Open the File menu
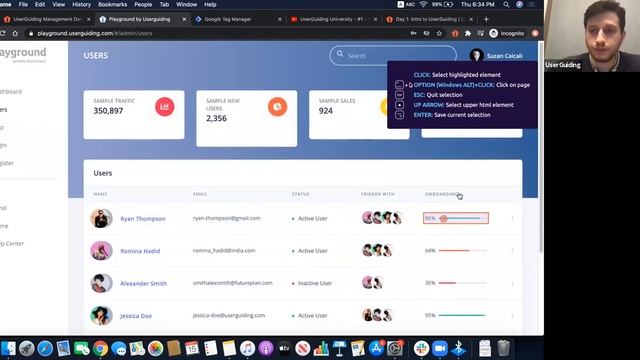This screenshot has width=640, height=360. click(23, 4)
